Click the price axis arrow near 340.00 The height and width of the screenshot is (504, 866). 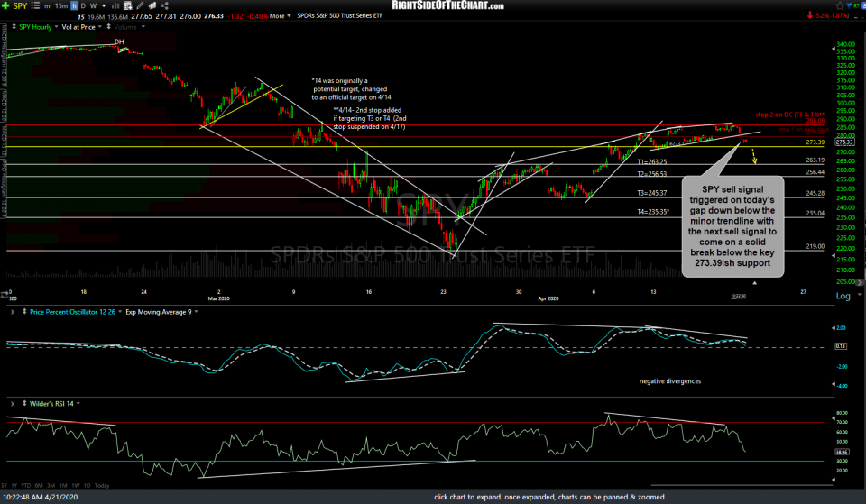click(834, 49)
